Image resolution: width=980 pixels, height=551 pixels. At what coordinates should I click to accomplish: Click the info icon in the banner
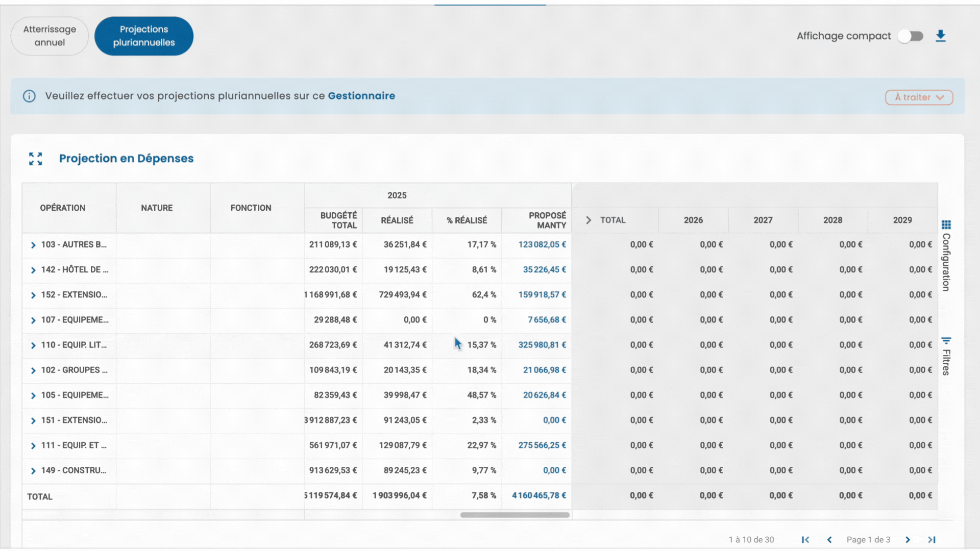(29, 96)
